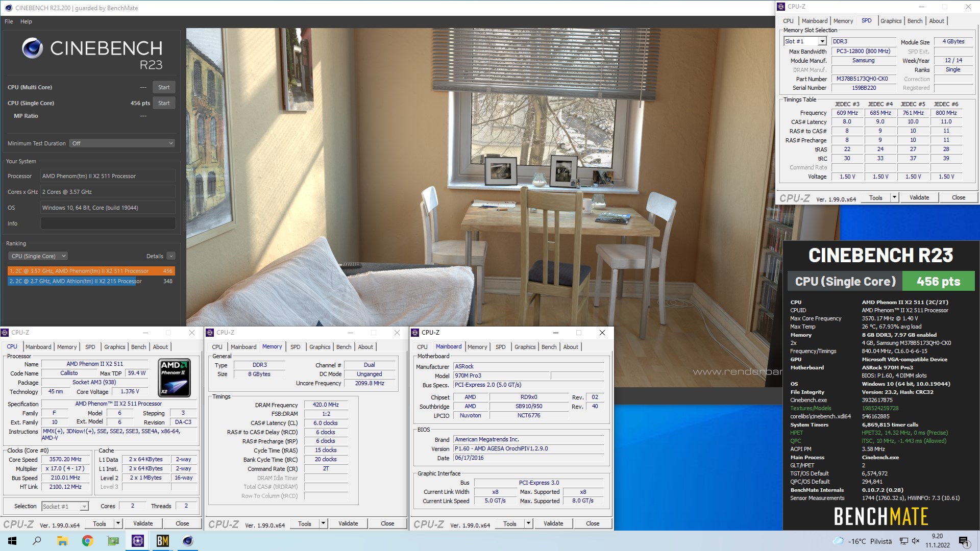
Task: Click notification center icon in tray
Action: tap(964, 541)
